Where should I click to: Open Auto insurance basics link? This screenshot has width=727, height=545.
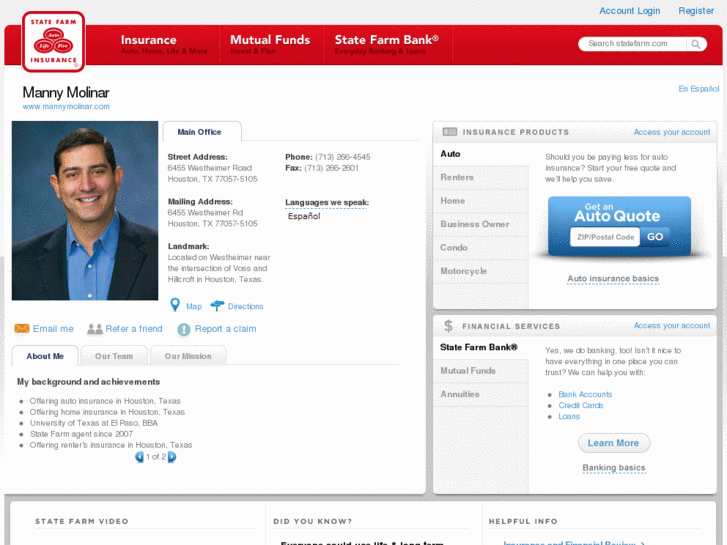pos(613,279)
